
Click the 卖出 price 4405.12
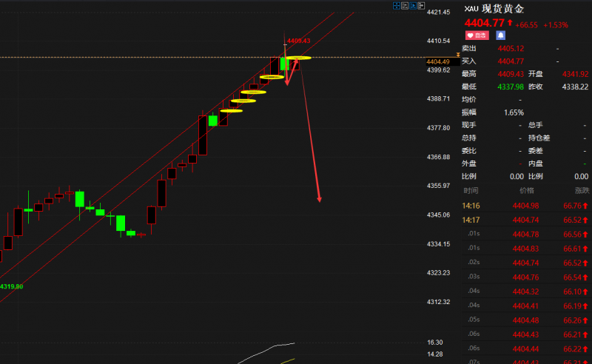(x=511, y=48)
